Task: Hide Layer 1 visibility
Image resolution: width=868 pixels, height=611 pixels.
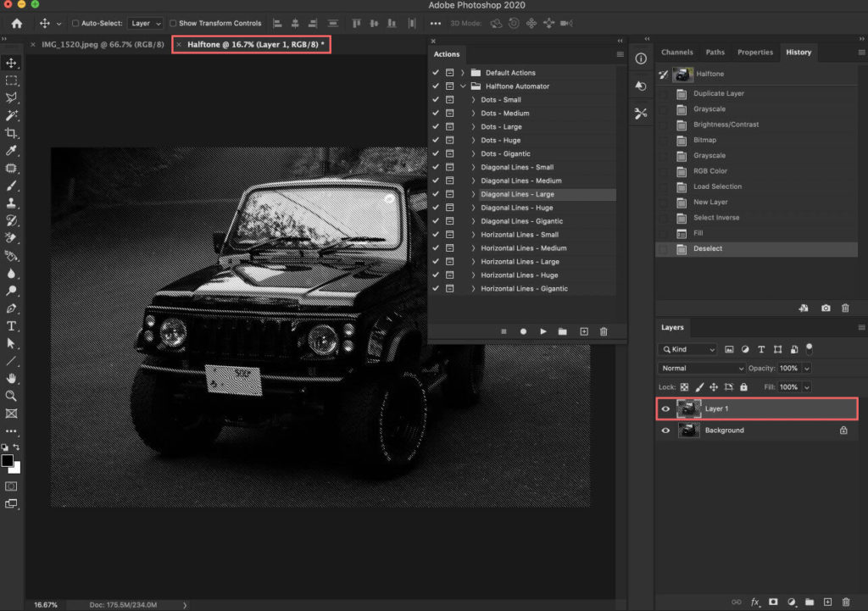Action: (x=665, y=408)
